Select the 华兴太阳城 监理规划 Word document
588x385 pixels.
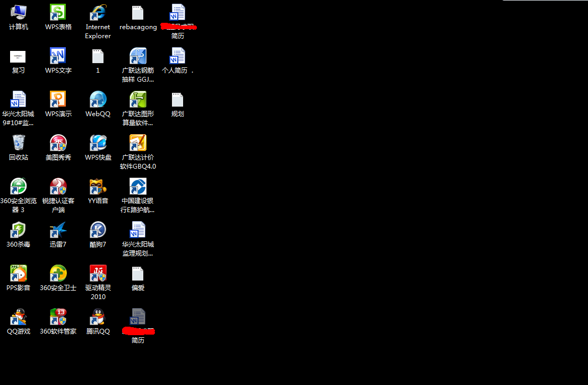point(137,230)
